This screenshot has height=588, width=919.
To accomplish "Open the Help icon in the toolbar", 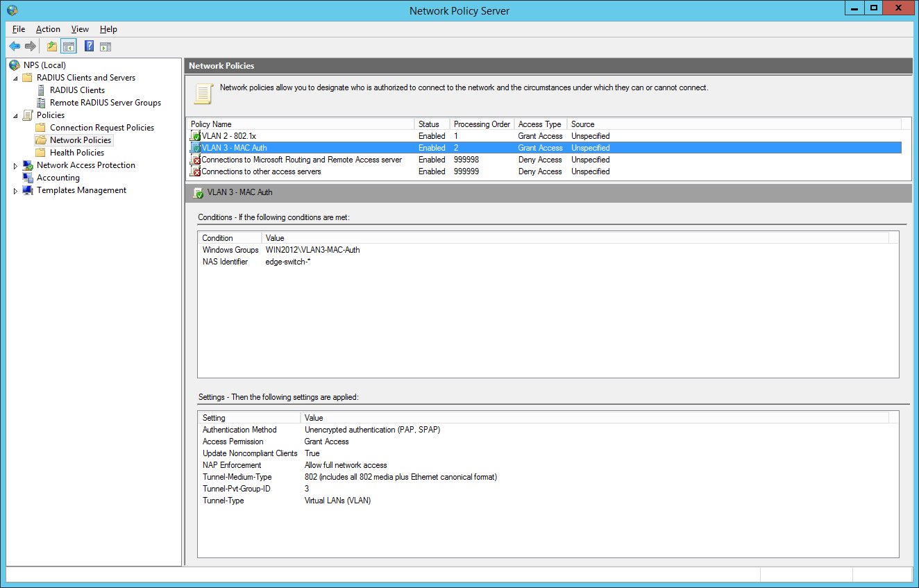I will click(88, 46).
